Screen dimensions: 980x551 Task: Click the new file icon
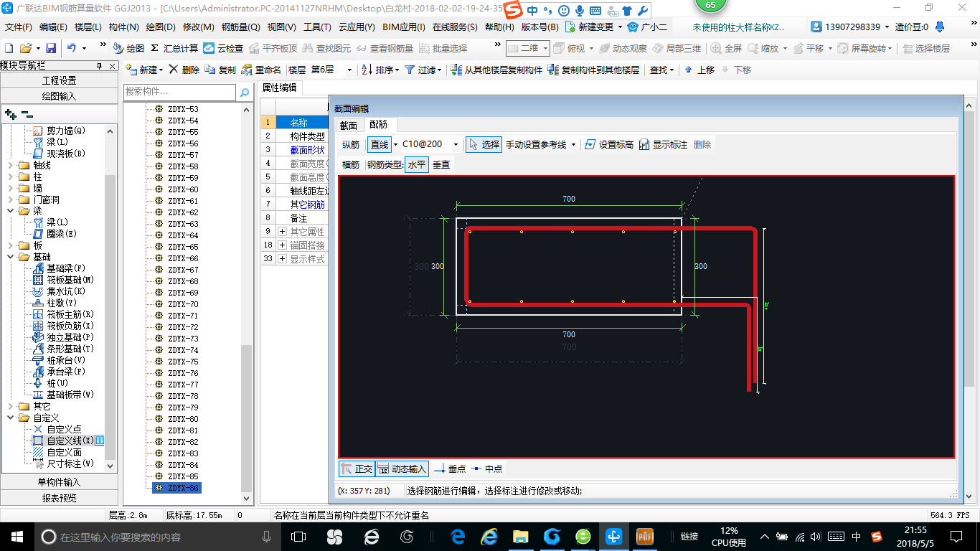(9, 48)
